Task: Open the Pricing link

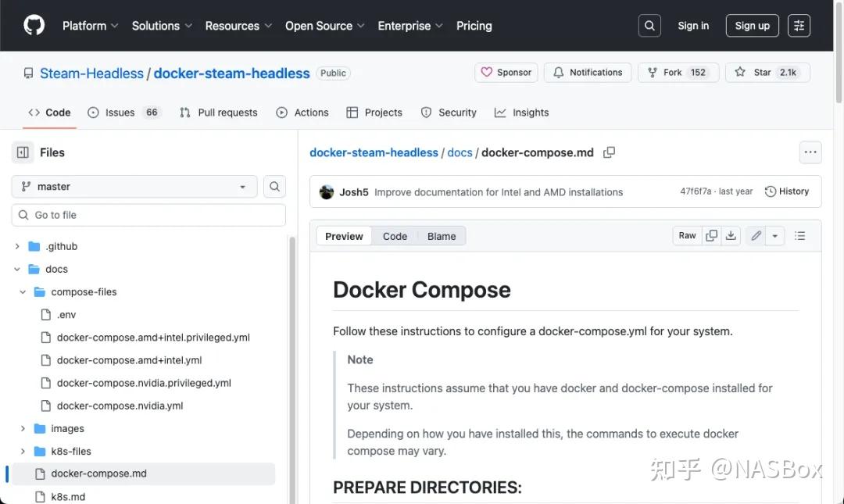Action: click(x=474, y=26)
